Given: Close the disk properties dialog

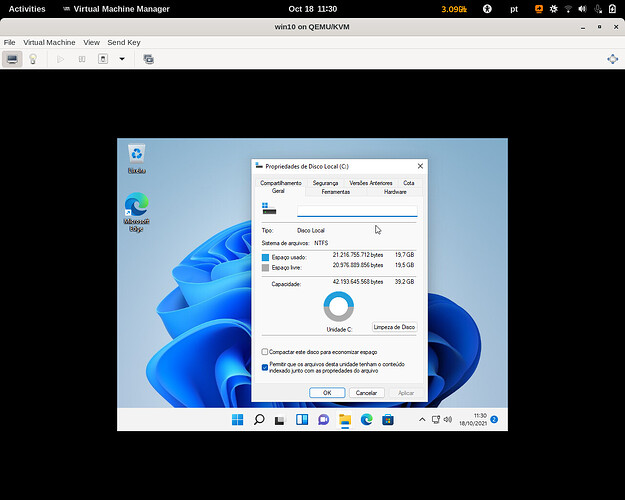Looking at the screenshot, I should (420, 166).
